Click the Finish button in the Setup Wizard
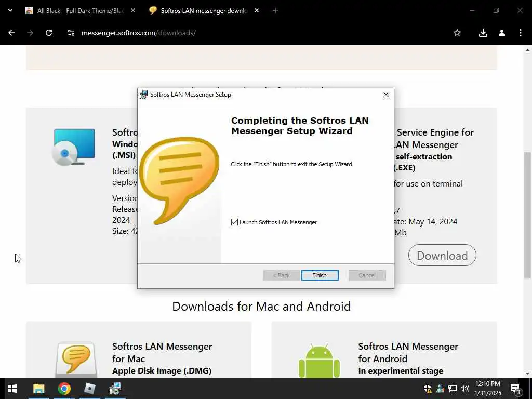Screen dimensions: 532x399 (x=320, y=275)
